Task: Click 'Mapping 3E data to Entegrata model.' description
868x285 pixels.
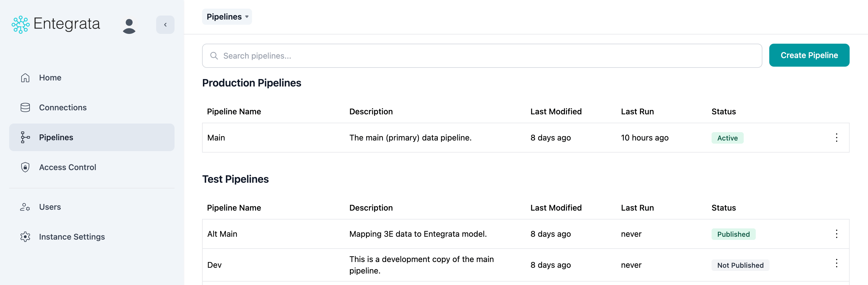Action: pyautogui.click(x=418, y=234)
